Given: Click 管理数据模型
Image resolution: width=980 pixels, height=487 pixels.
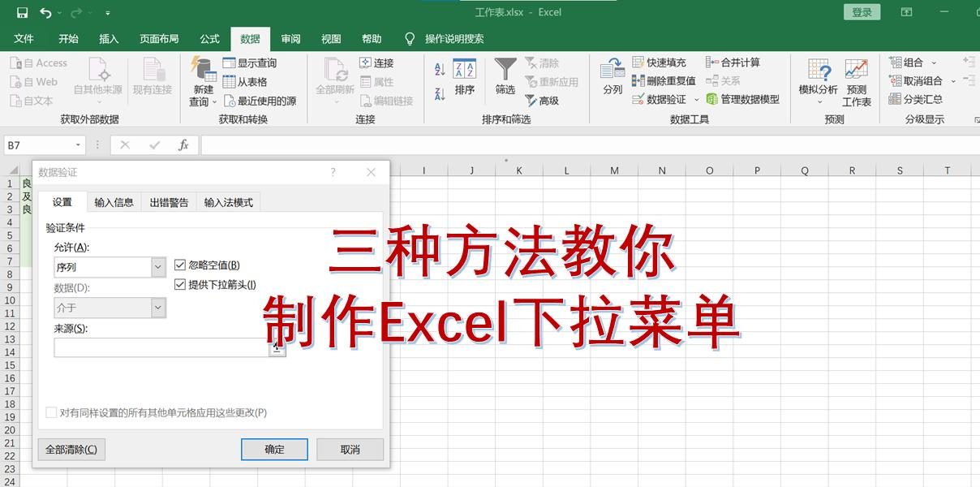Looking at the screenshot, I should [742, 100].
